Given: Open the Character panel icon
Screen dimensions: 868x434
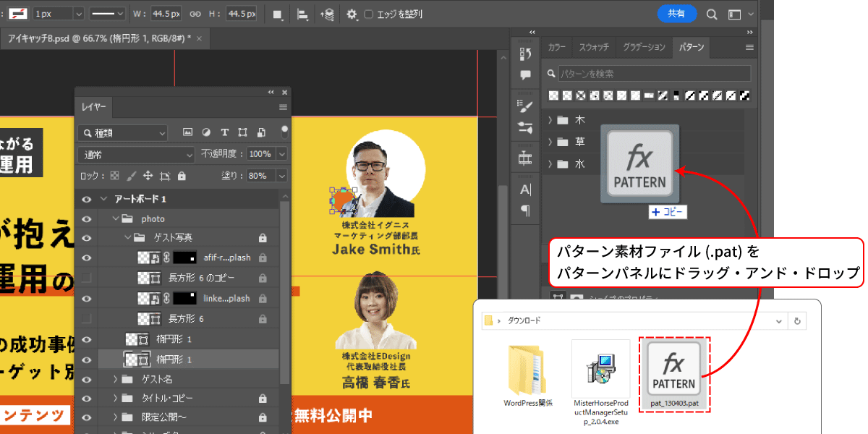Looking at the screenshot, I should pyautogui.click(x=526, y=190).
